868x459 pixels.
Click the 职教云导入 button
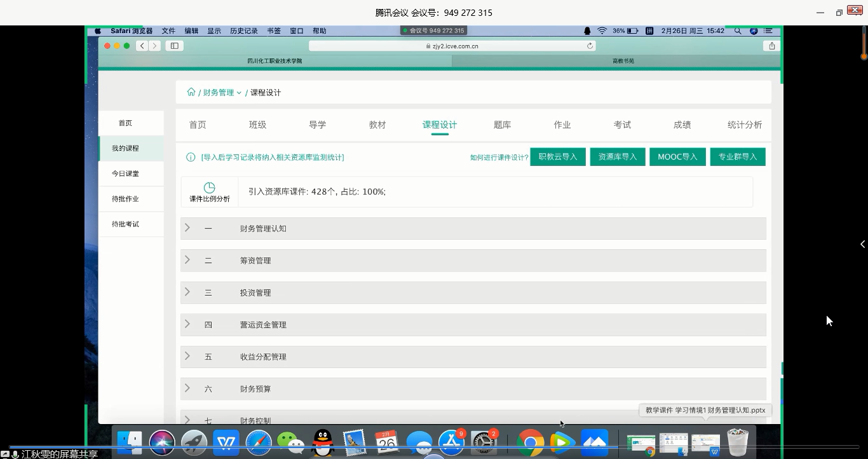557,157
